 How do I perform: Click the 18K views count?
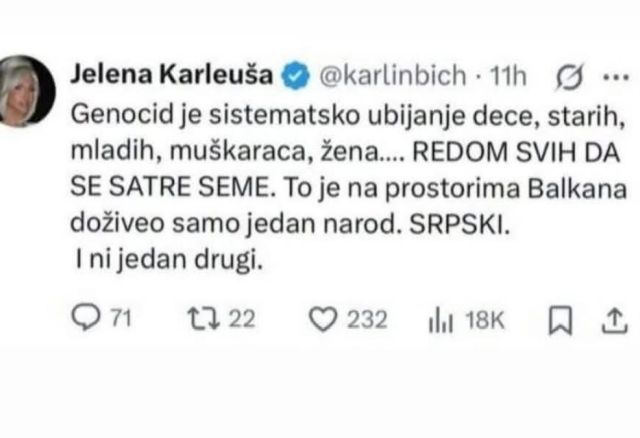(x=485, y=320)
